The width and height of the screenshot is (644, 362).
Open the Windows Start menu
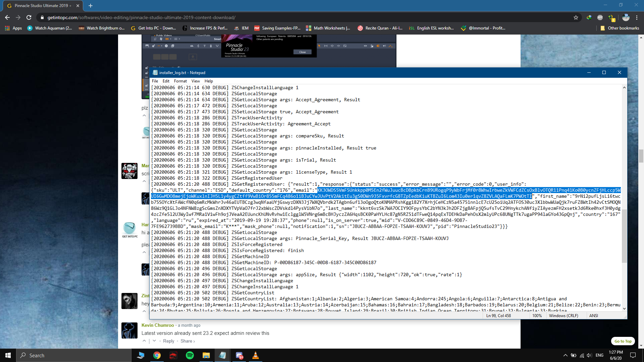click(x=8, y=355)
